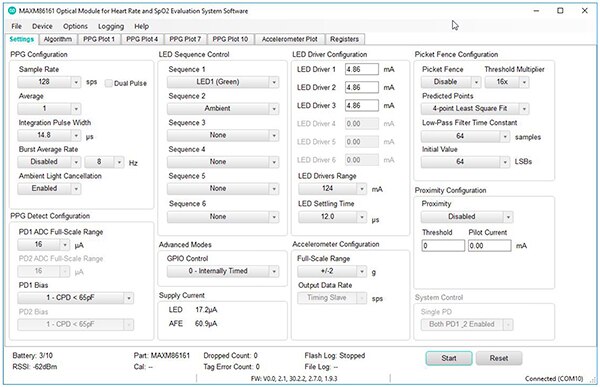
Task: Open Sequence 1 LED1 (Green) dropdown
Action: [223, 82]
